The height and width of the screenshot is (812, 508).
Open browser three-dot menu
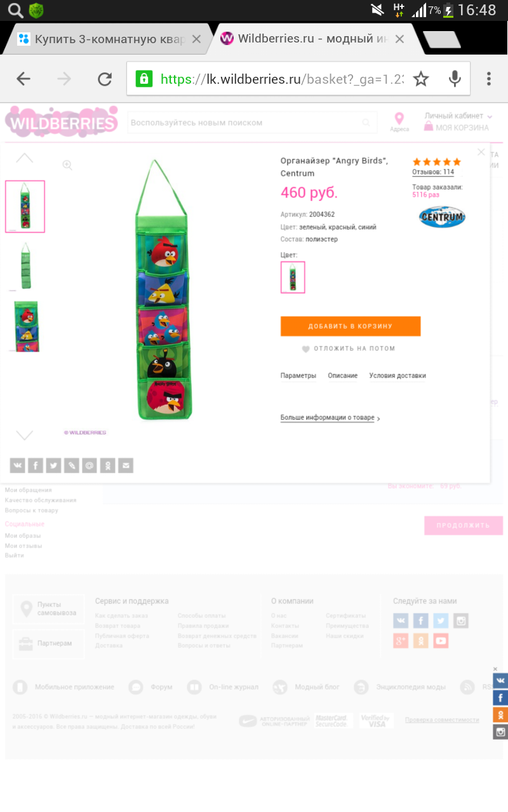[x=488, y=79]
